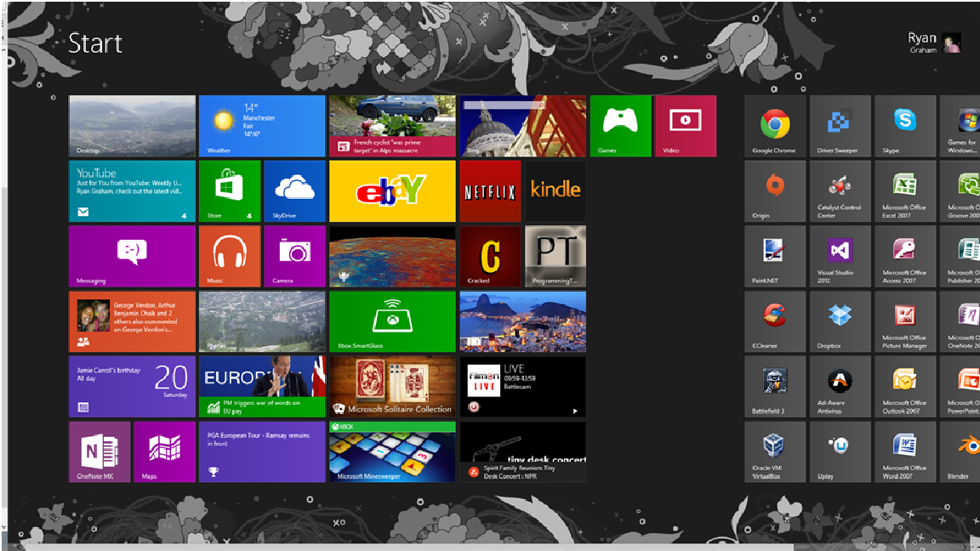Start Google Chrome
The width and height of the screenshot is (980, 551).
(773, 126)
